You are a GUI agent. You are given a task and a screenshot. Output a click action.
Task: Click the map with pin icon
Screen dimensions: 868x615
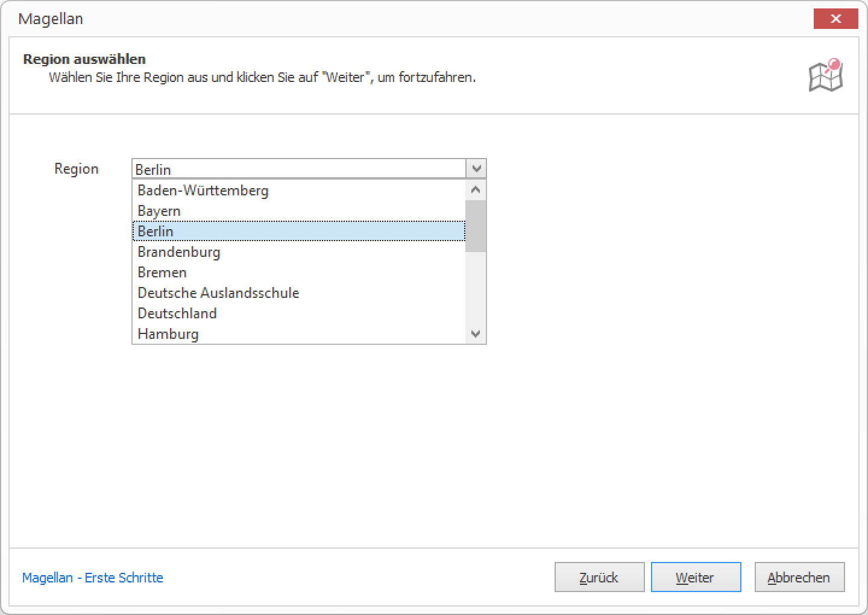point(825,75)
